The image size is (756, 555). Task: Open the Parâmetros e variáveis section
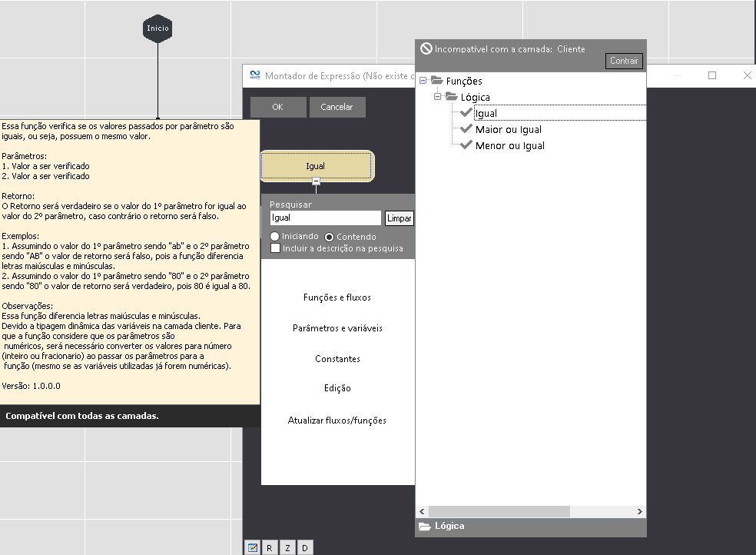(x=337, y=328)
